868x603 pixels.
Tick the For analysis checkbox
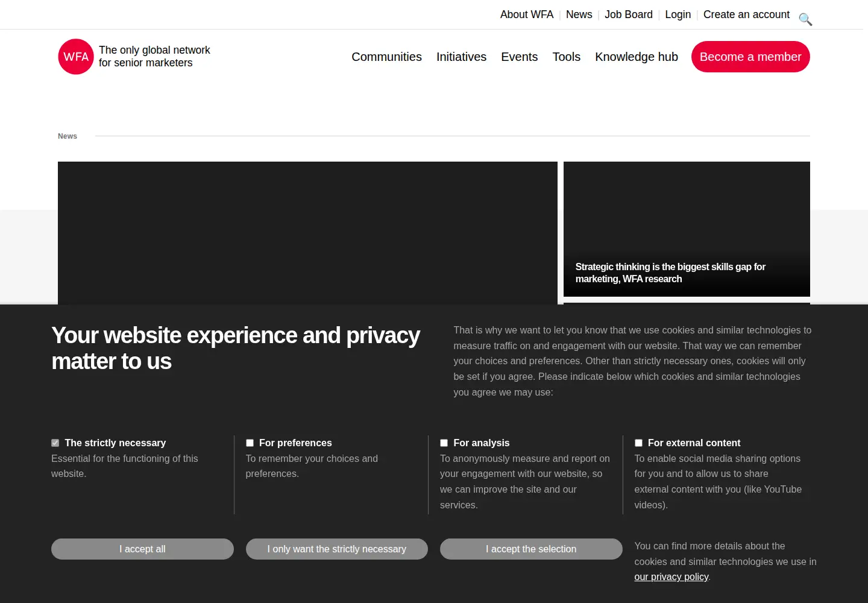(x=444, y=443)
